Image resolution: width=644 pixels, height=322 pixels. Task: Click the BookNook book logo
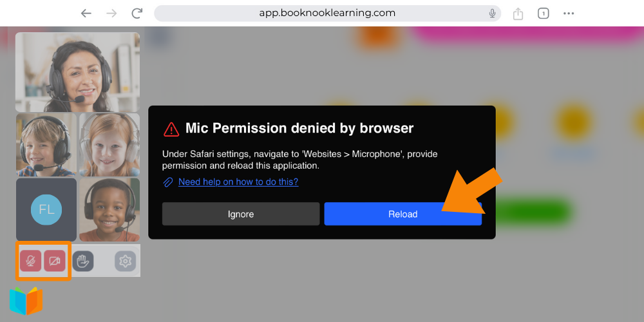26,301
